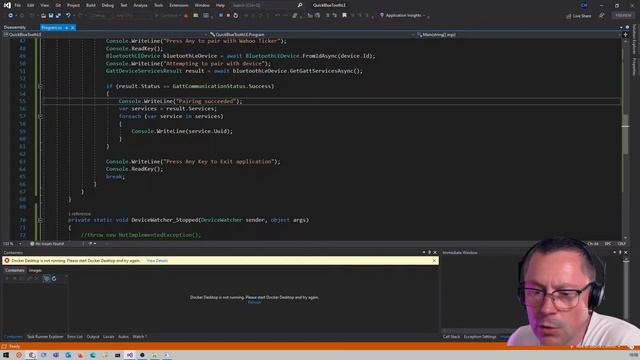Open the Error List tab
The image size is (640, 360).
click(x=75, y=337)
